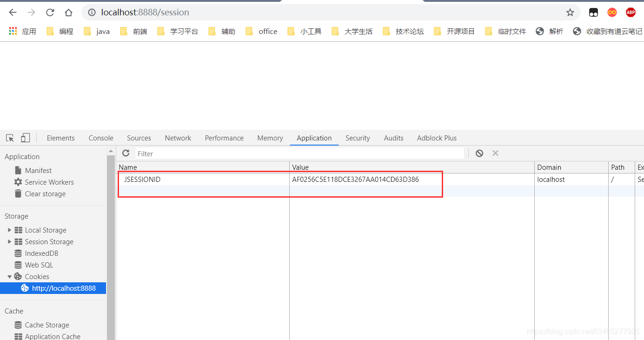Bookmark this page with the star icon
This screenshot has height=340, width=644.
570,13
